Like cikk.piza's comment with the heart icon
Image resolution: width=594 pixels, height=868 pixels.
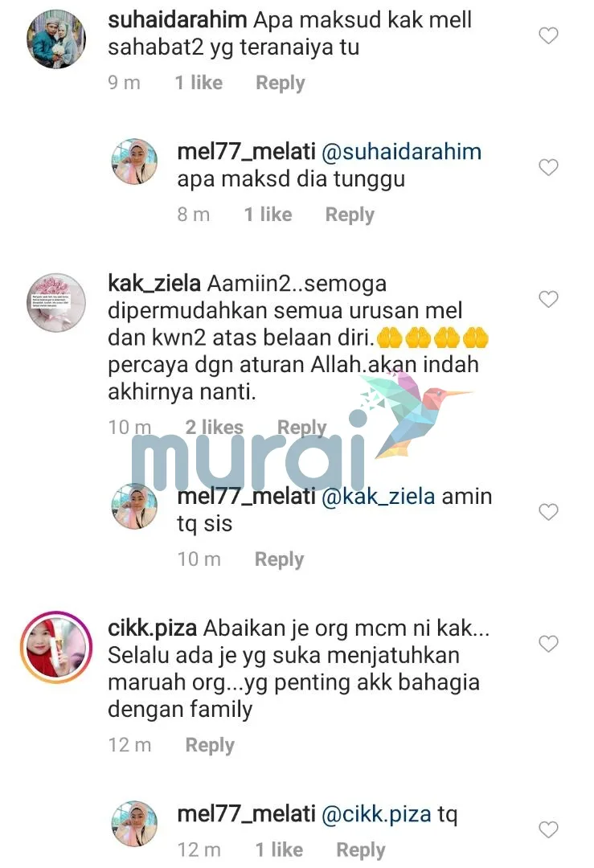(x=548, y=644)
